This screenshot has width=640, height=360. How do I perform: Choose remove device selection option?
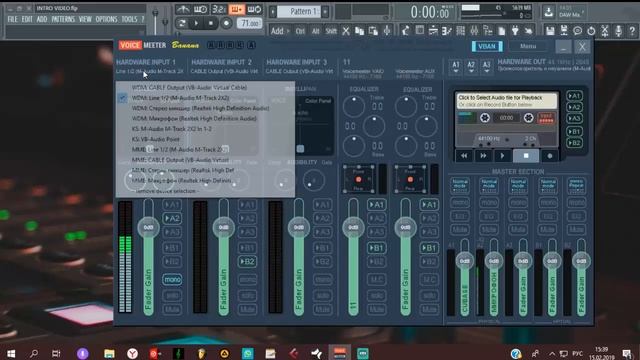point(166,191)
